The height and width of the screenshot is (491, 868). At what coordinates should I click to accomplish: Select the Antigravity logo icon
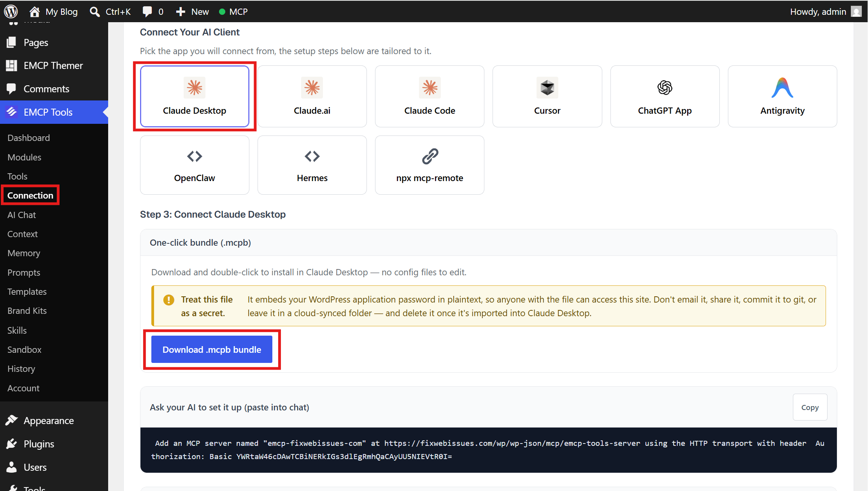click(782, 88)
